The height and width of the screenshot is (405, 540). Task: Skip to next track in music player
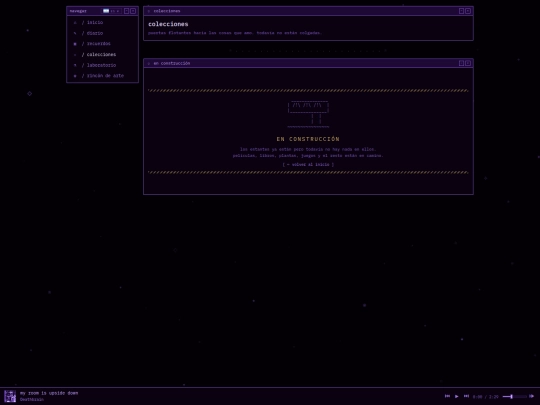tap(466, 396)
